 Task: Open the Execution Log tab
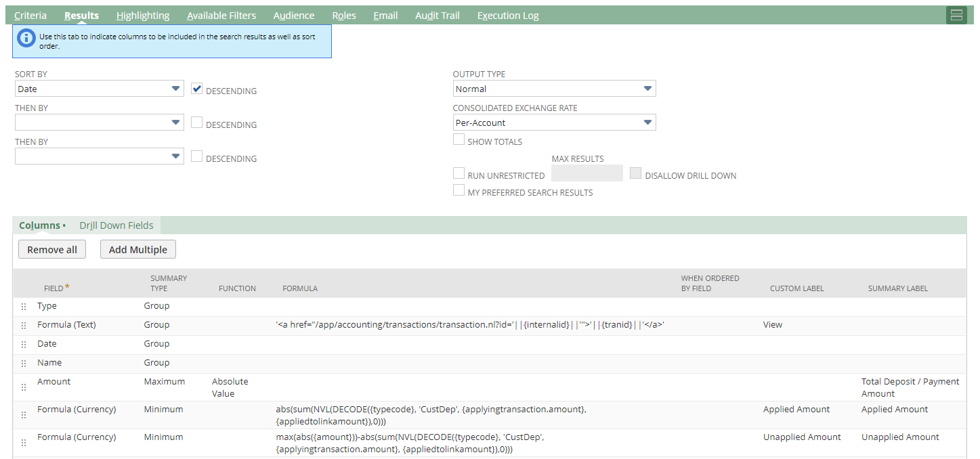[x=508, y=15]
